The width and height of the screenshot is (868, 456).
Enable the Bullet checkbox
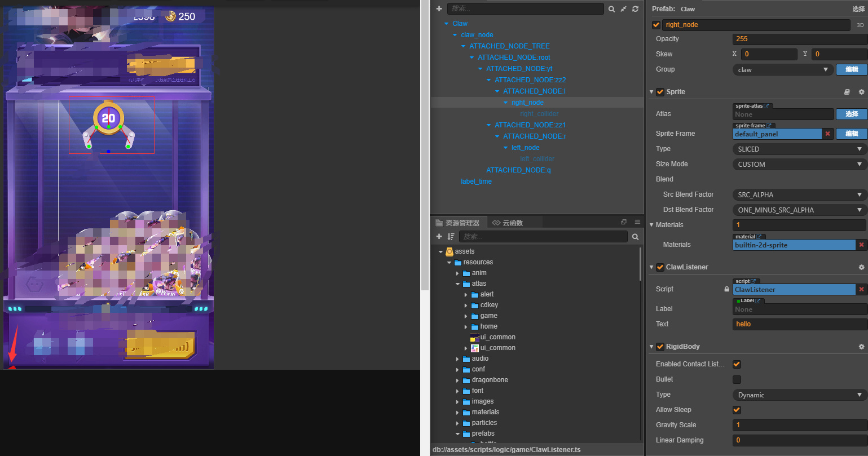(x=737, y=379)
